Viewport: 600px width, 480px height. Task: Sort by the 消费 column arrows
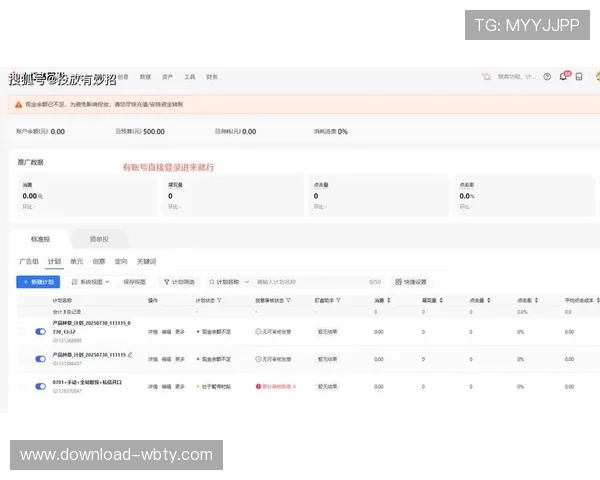point(389,300)
